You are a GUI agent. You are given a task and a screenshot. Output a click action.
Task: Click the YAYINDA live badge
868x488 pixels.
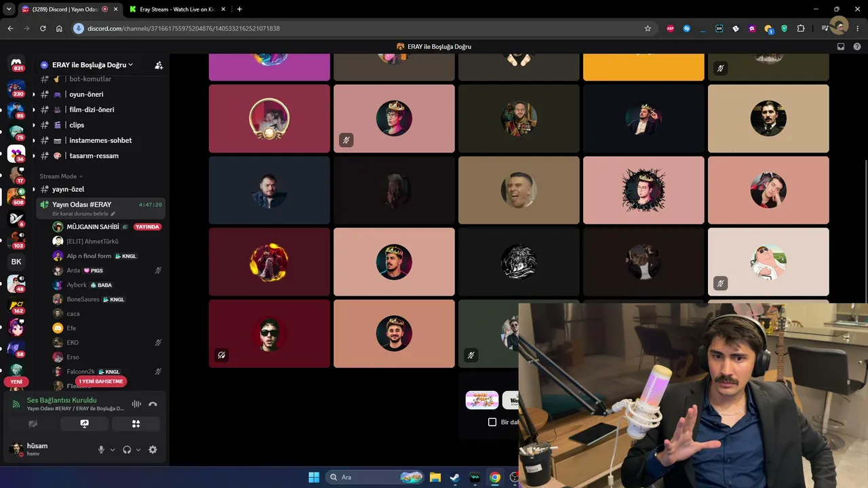point(147,227)
